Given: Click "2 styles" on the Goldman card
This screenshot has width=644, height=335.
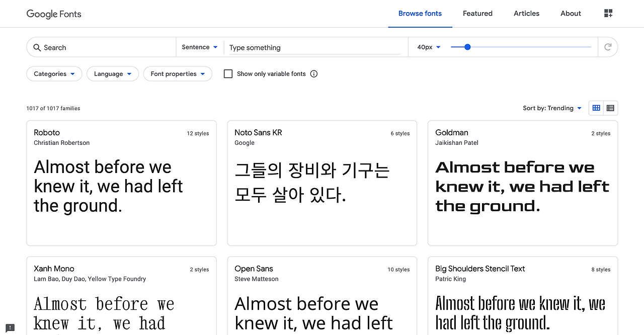Looking at the screenshot, I should click(601, 133).
